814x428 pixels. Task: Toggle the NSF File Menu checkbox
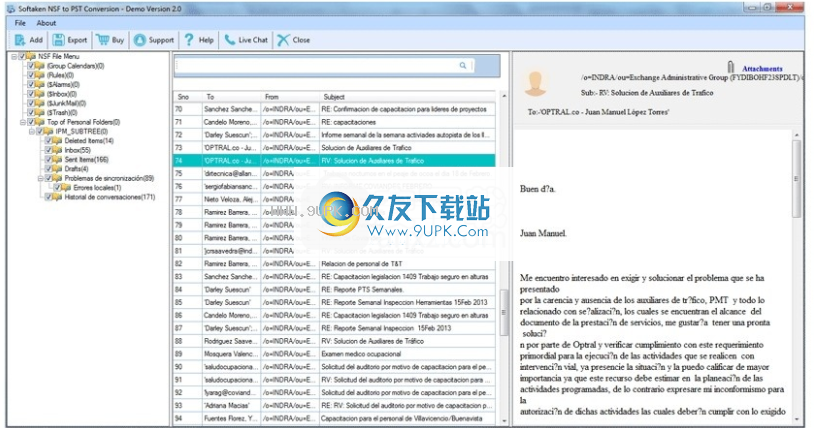tap(22, 56)
